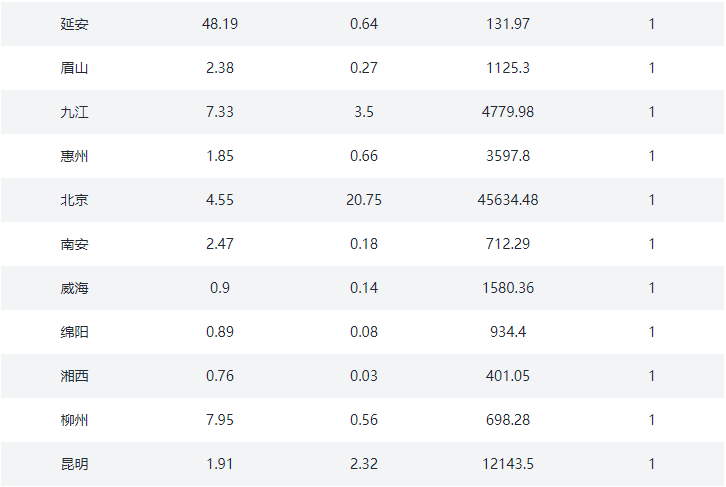Image resolution: width=726 pixels, height=487 pixels.
Task: Select the cell showing 4779.98
Action: (508, 112)
